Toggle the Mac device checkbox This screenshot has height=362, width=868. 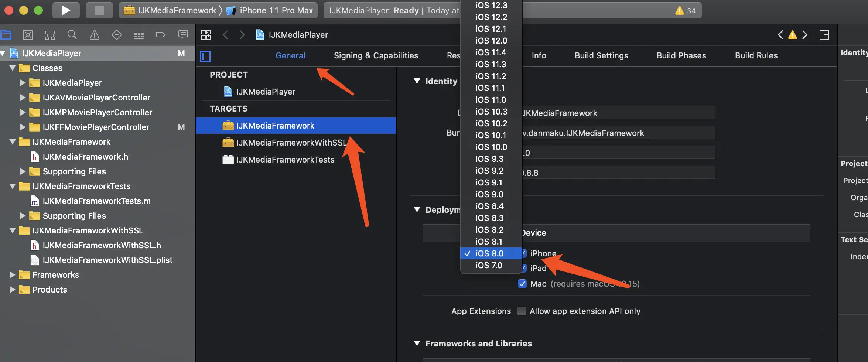pos(522,284)
